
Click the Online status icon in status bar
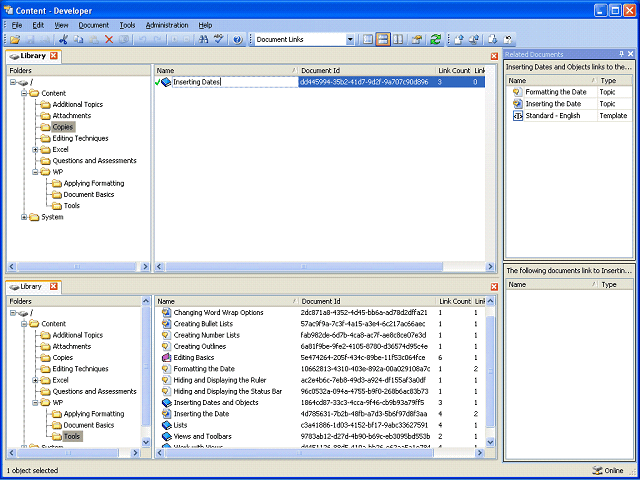click(597, 470)
